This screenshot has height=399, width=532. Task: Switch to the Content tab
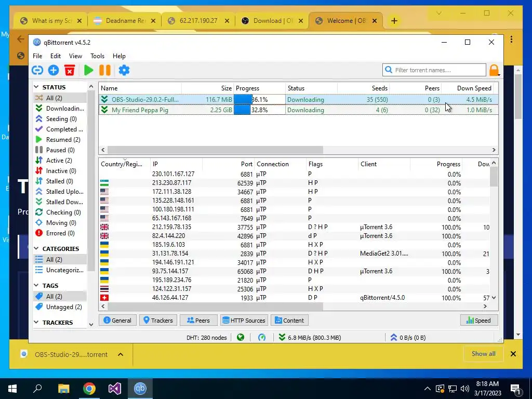pyautogui.click(x=289, y=320)
